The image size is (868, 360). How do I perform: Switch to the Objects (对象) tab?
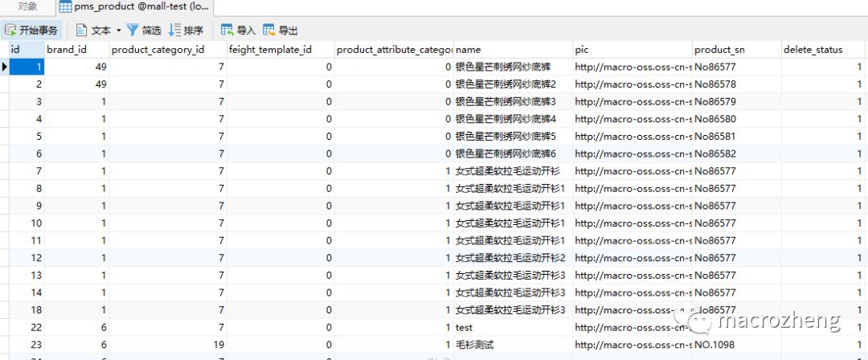(27, 7)
